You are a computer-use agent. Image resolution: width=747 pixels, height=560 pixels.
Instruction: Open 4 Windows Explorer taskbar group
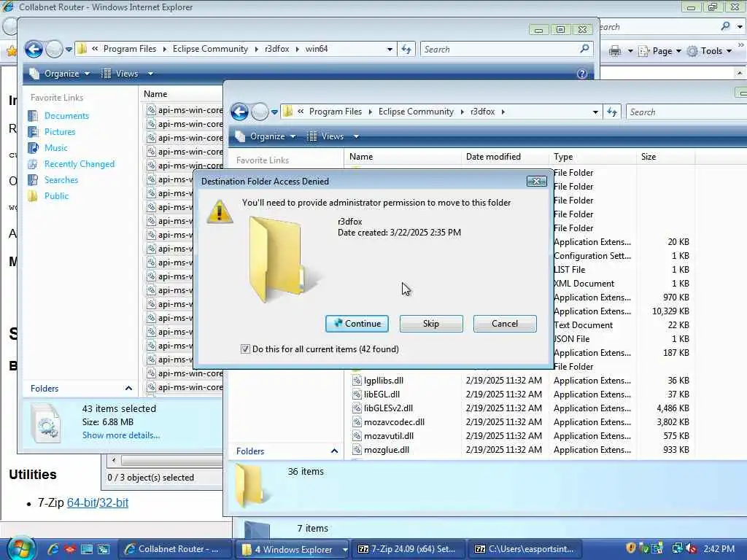[x=292, y=549]
